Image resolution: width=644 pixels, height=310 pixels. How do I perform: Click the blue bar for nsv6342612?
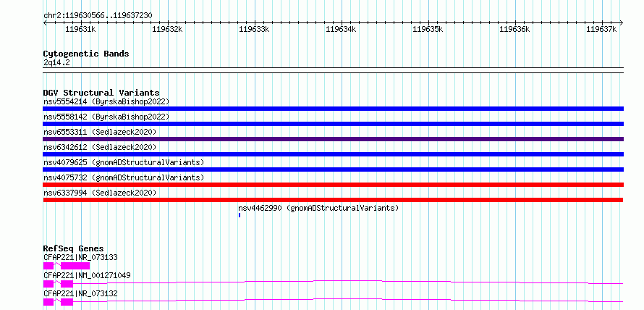tap(333, 154)
